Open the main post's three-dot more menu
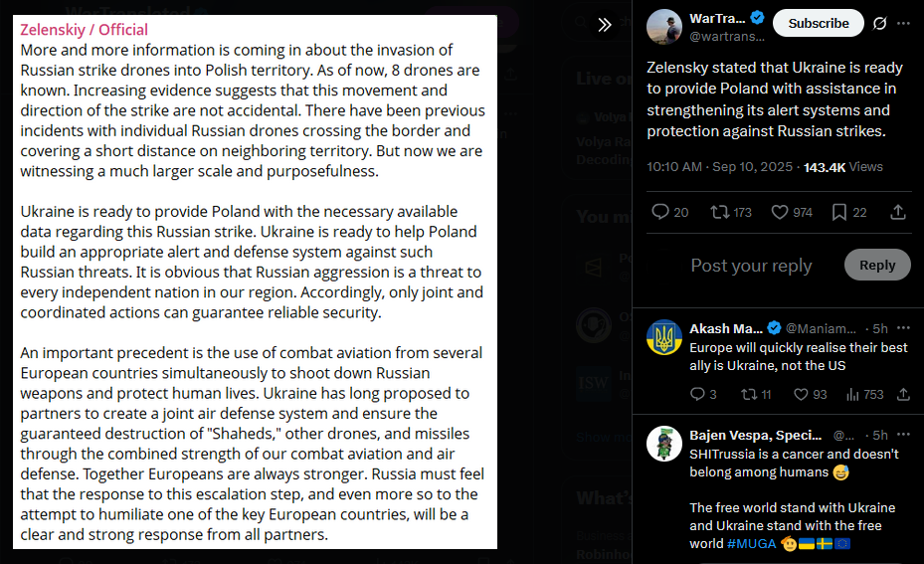 [903, 23]
